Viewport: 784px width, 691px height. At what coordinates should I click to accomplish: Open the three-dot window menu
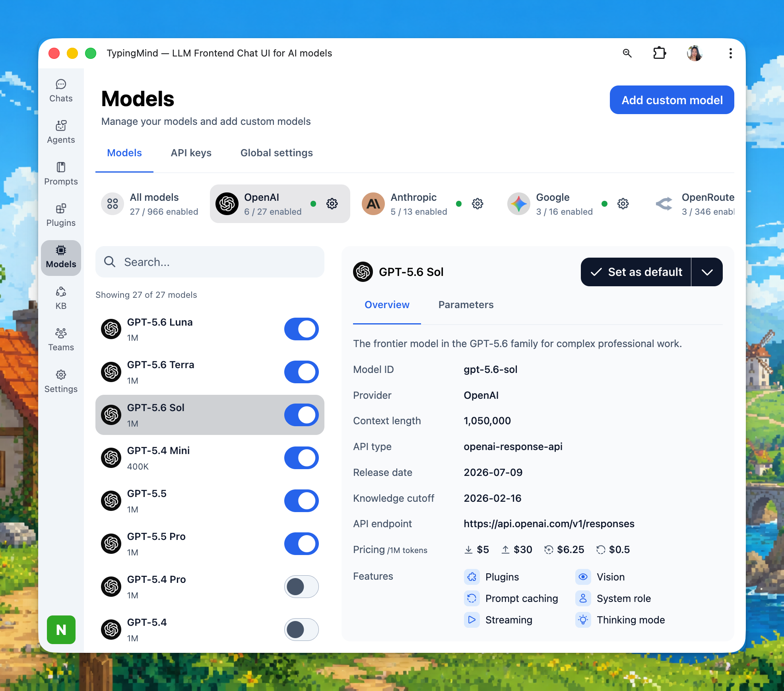coord(730,53)
